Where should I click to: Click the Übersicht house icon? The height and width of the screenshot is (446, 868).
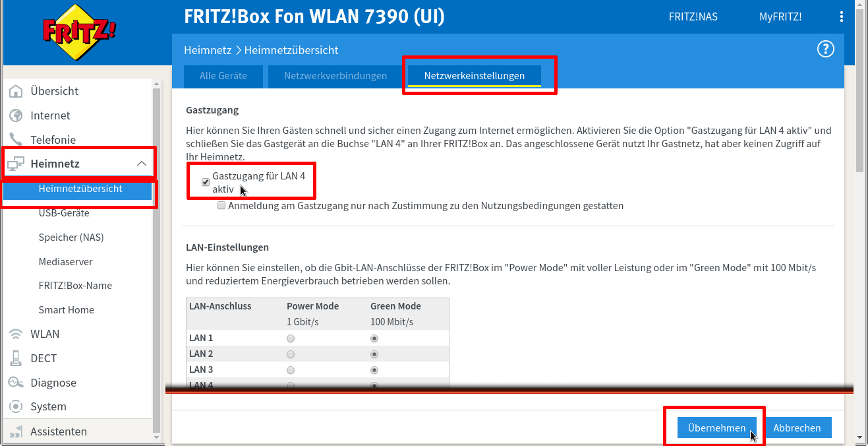(16, 91)
